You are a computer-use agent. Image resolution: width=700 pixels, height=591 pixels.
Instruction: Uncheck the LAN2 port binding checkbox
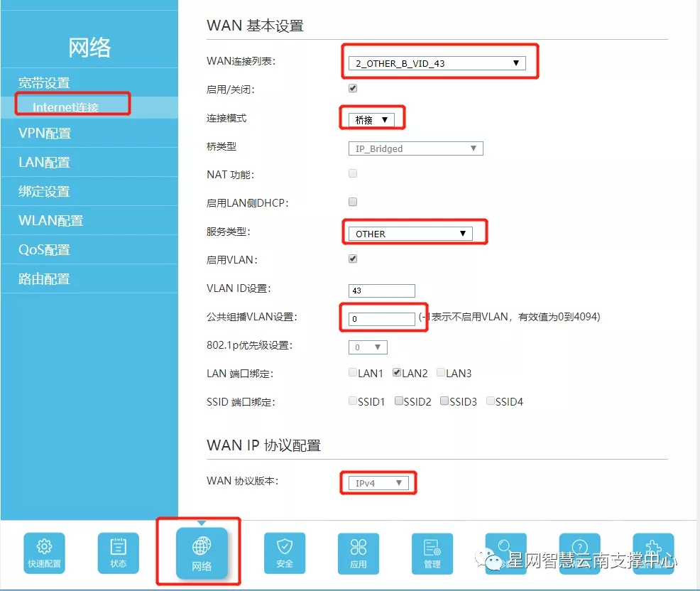click(398, 372)
